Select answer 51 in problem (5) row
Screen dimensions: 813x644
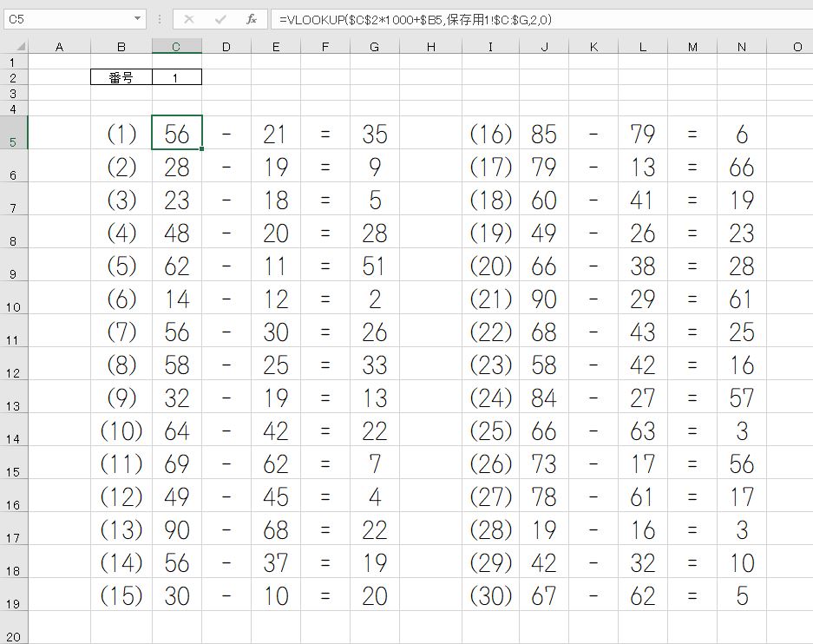tap(374, 266)
